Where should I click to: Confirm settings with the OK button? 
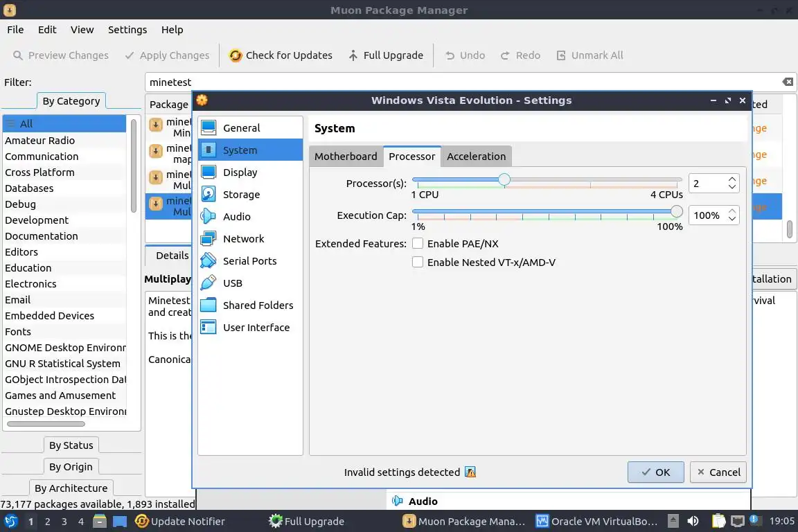(x=655, y=472)
